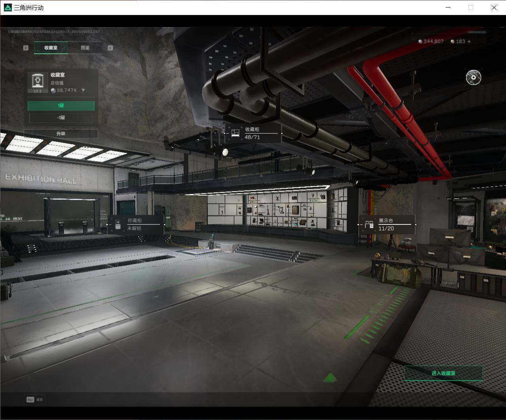Image resolution: width=506 pixels, height=420 pixels.
Task: Click the 收藏室 LV.1 level icon
Action: tap(38, 83)
